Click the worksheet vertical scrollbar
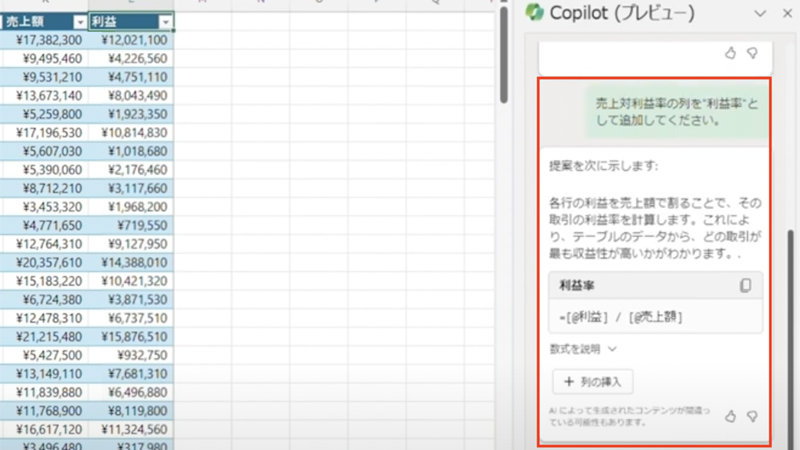The height and width of the screenshot is (450, 800). (x=504, y=60)
